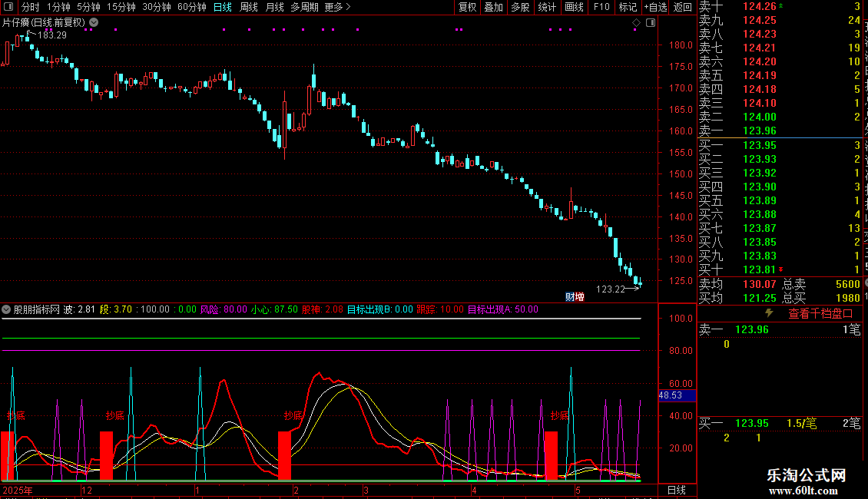Click the lightning bolt icon beside 查看千档盘口
The height and width of the screenshot is (499, 868).
769,313
